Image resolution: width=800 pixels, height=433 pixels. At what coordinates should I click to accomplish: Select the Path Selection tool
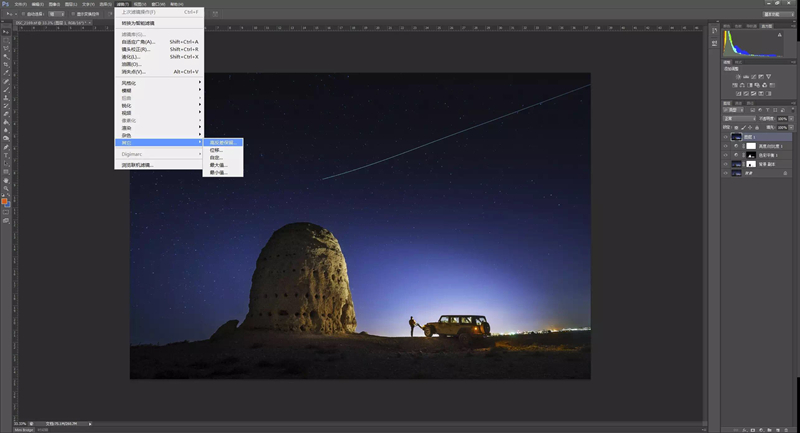(x=6, y=164)
